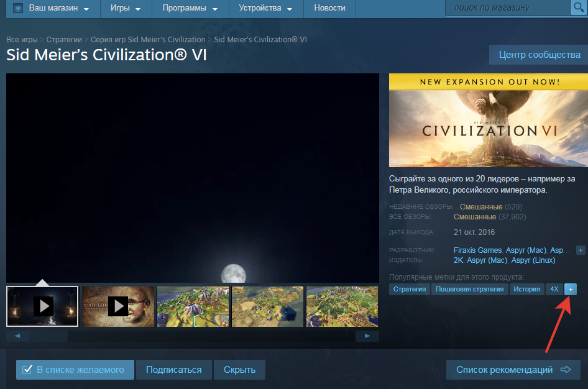The image size is (588, 389).
Task: Expand the Программы dropdown menu
Action: tap(190, 8)
